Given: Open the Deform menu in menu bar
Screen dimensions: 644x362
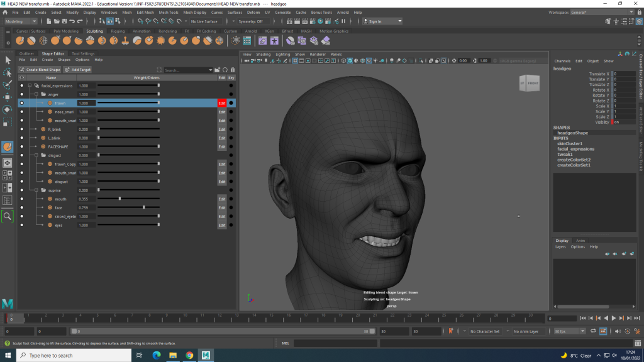Looking at the screenshot, I should [253, 12].
